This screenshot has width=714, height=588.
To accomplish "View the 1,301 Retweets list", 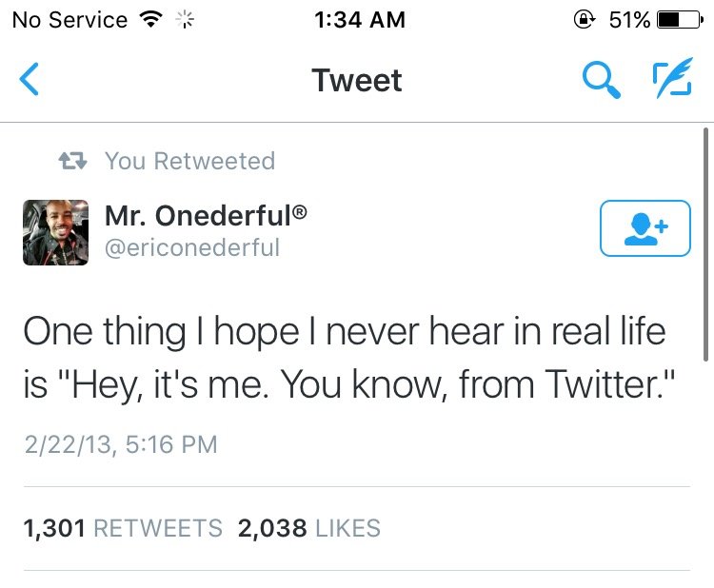I will tap(123, 528).
